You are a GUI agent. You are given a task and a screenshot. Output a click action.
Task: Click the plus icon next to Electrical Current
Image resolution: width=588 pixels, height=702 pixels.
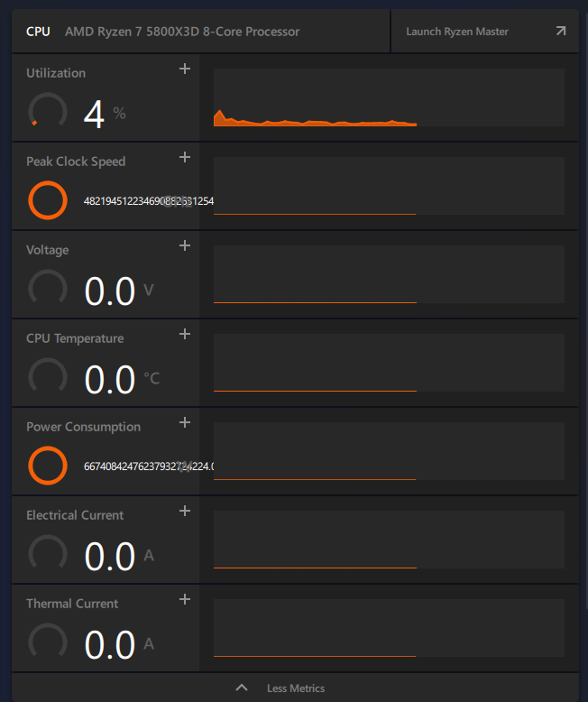coord(185,511)
